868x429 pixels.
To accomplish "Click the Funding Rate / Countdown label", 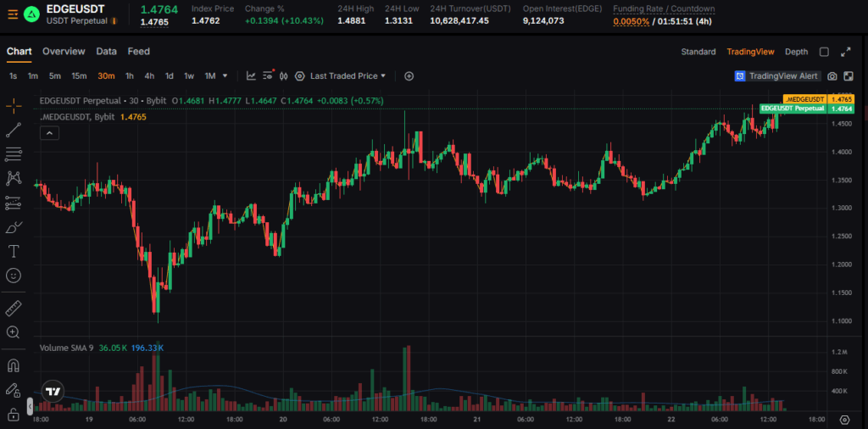I will click(664, 8).
